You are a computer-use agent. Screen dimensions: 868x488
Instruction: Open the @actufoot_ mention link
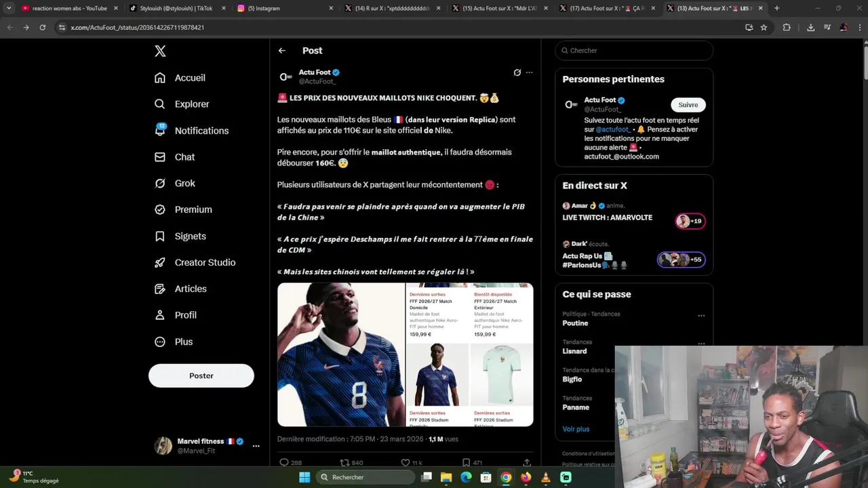click(614, 129)
